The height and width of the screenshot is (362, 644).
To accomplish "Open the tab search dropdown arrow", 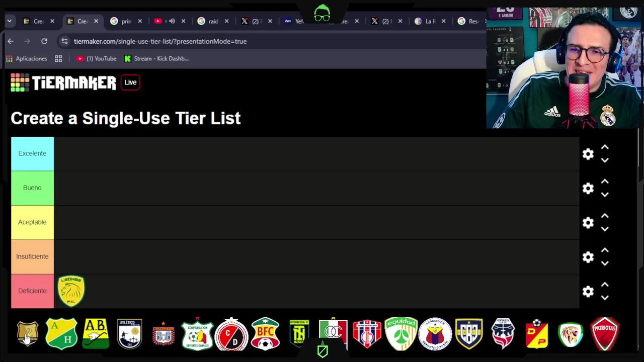I will [9, 21].
